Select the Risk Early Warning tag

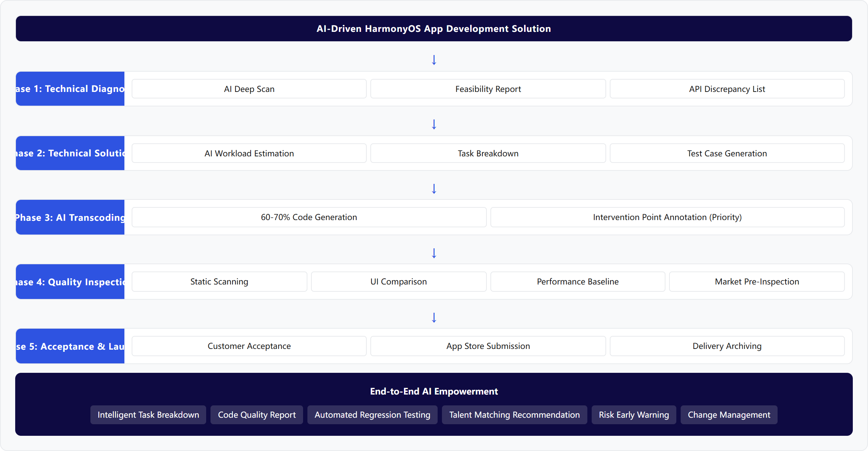(x=634, y=415)
